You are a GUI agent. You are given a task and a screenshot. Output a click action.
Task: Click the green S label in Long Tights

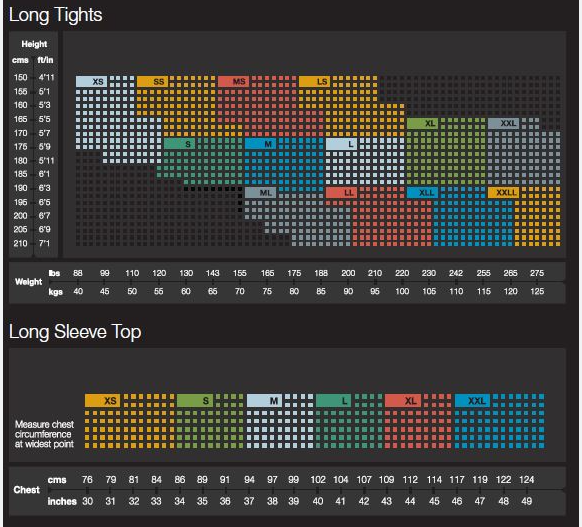click(x=179, y=144)
